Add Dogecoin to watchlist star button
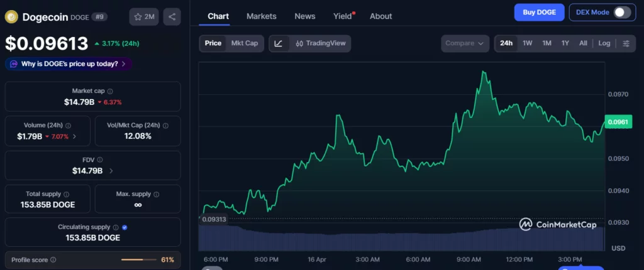The width and height of the screenshot is (644, 270). coord(144,17)
